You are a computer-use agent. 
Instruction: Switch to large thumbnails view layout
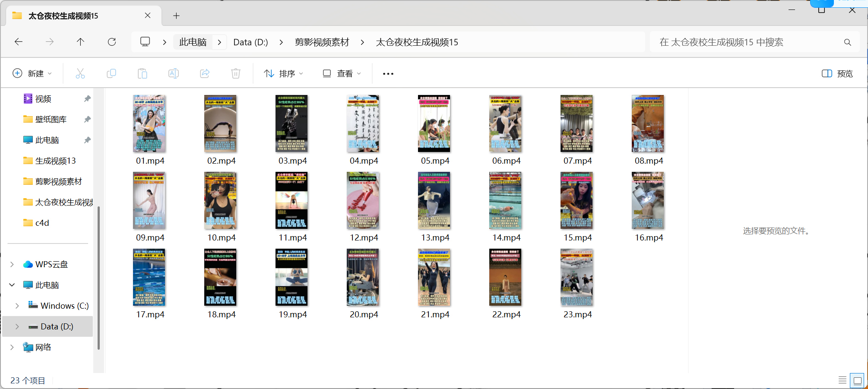click(x=857, y=380)
